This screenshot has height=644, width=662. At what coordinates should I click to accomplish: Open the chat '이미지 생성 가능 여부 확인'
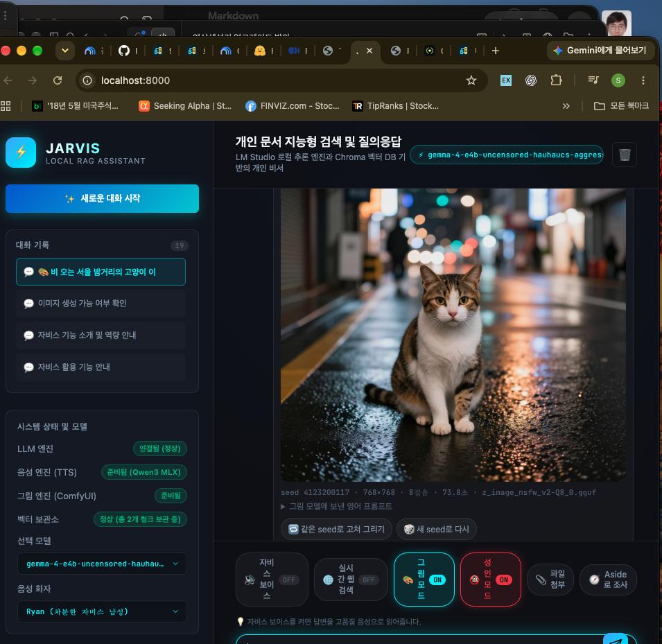point(101,303)
